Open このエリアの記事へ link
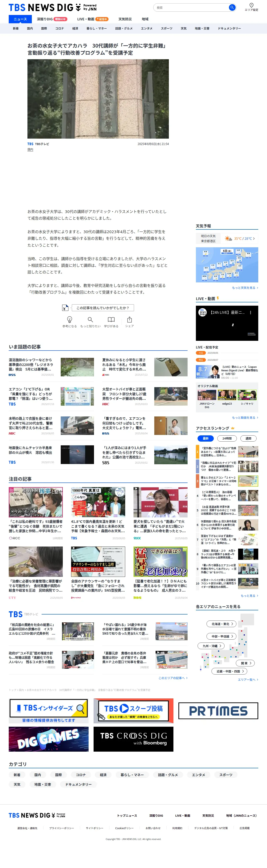The width and height of the screenshot is (267, 868). click(173, 678)
